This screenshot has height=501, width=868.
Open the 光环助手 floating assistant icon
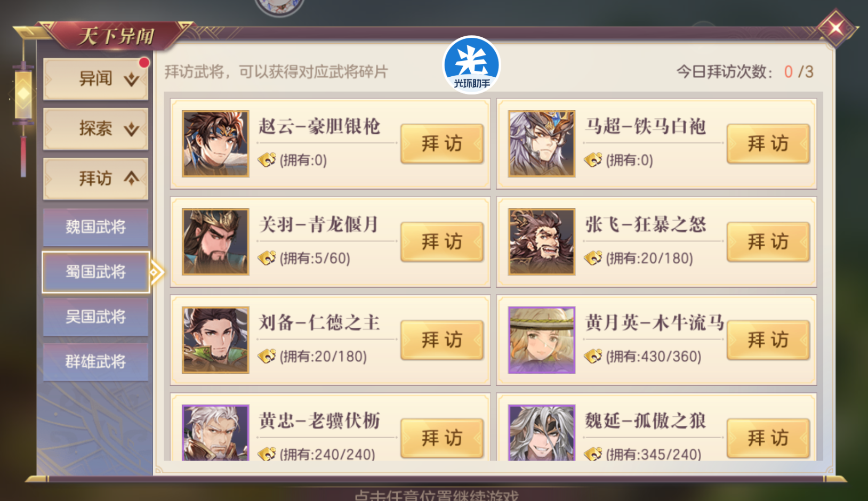(x=471, y=64)
